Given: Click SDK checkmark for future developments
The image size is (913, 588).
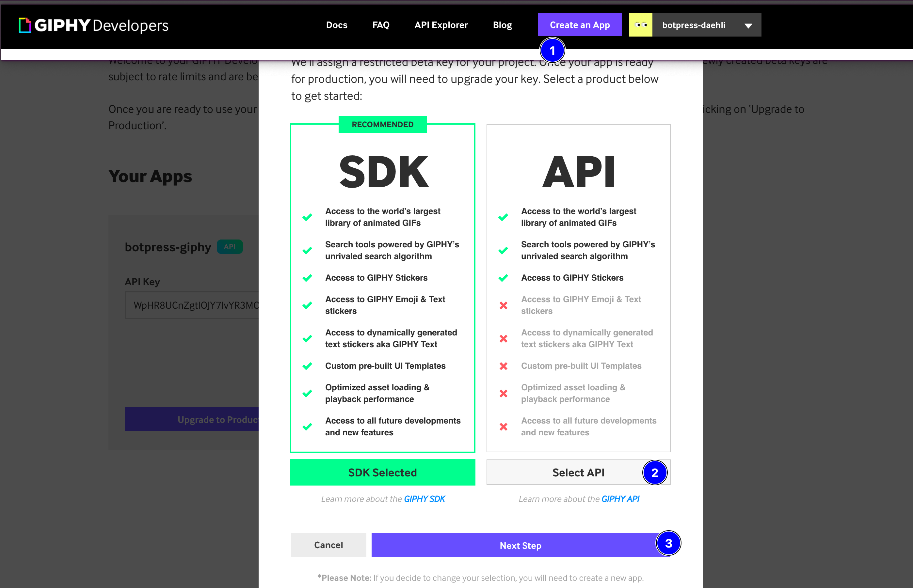Looking at the screenshot, I should tap(307, 427).
